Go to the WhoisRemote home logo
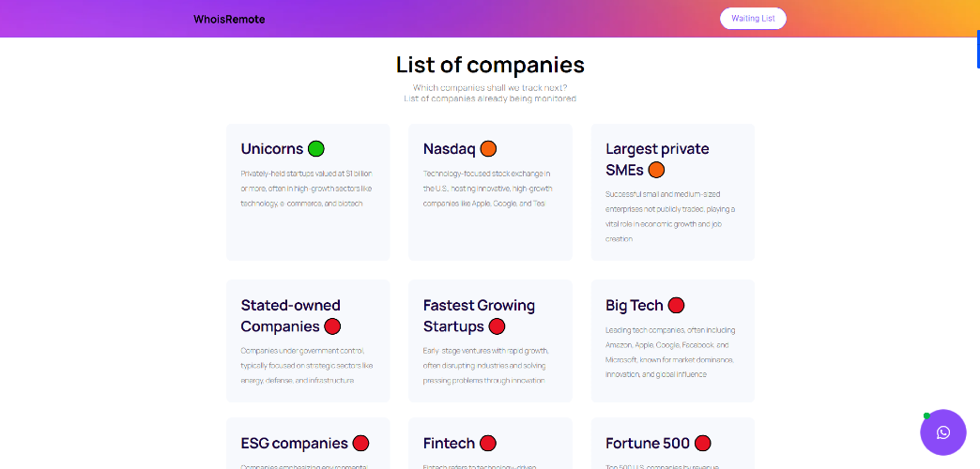The height and width of the screenshot is (469, 980). pyautogui.click(x=229, y=20)
